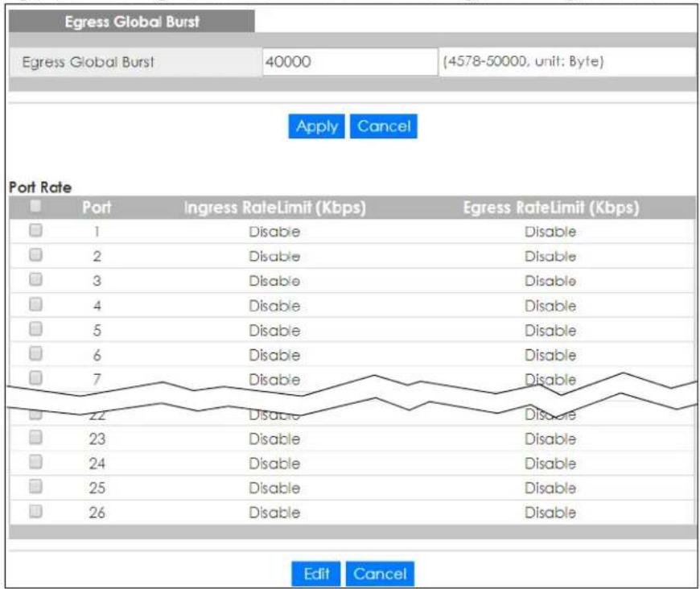This screenshot has height=589, width=700.
Task: Click port 26 Ingress RateLimit Disable value
Action: pyautogui.click(x=274, y=513)
